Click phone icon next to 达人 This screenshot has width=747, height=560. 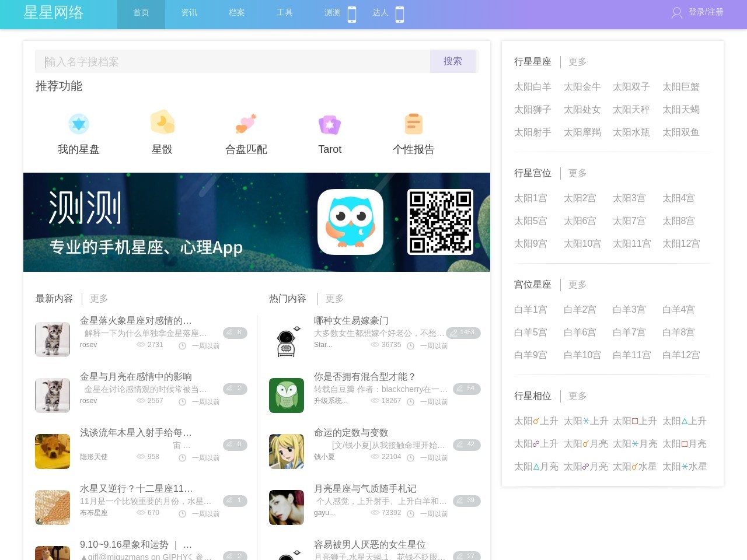pos(400,14)
